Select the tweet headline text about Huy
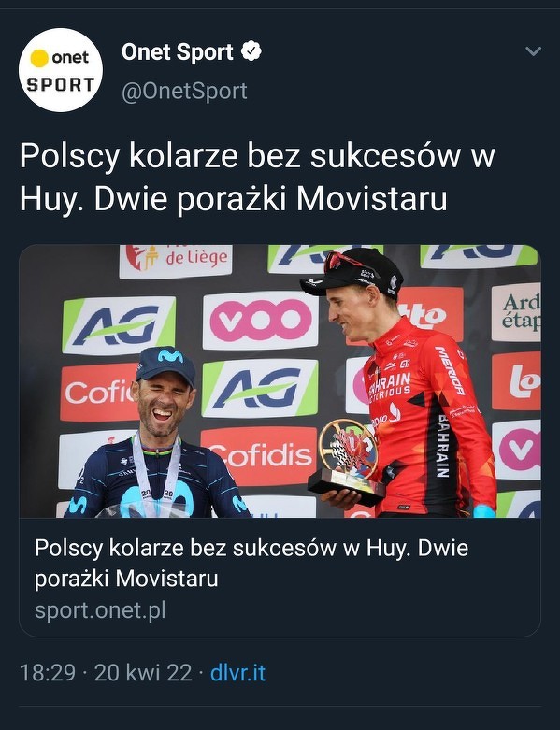 click(x=257, y=178)
